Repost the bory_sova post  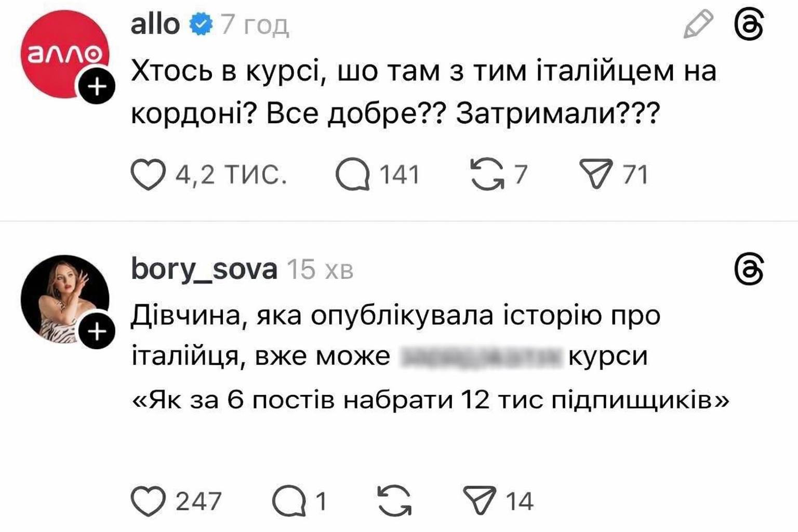(x=394, y=501)
